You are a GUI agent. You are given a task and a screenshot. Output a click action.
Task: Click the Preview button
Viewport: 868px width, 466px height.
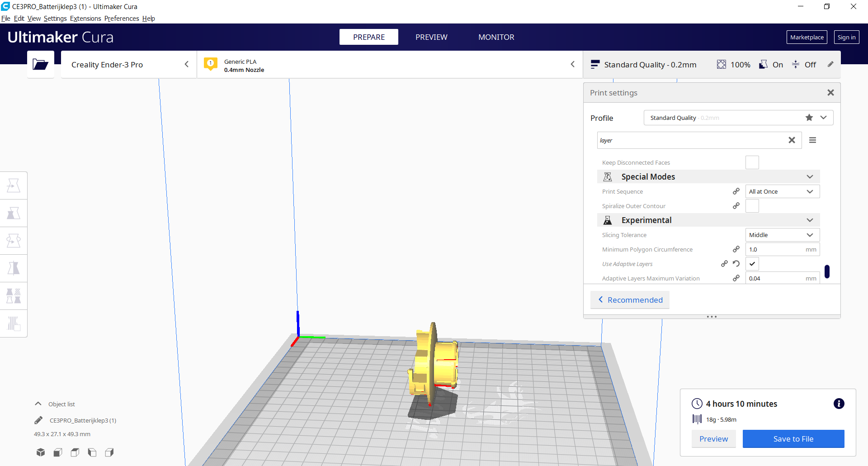pyautogui.click(x=713, y=439)
